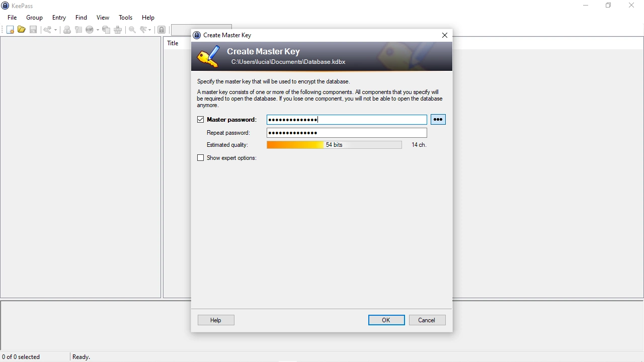Confirm master key with OK button
Viewport: 644px width, 362px height.
[x=386, y=320]
